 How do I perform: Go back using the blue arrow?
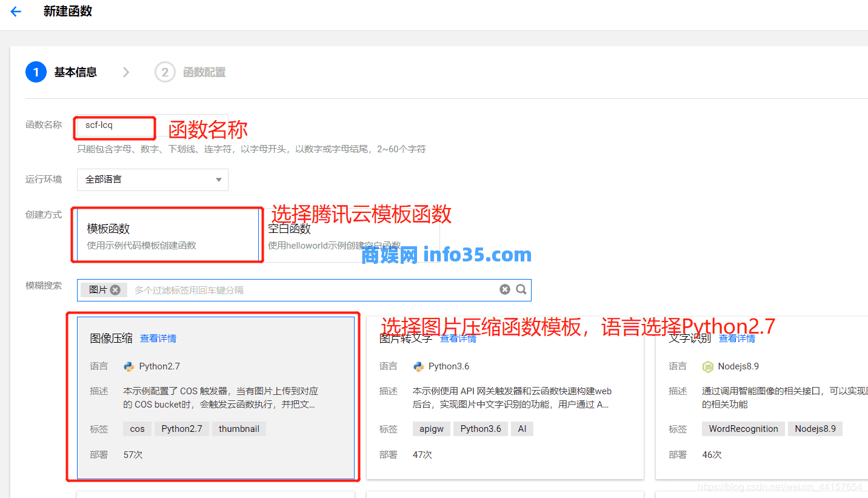click(16, 12)
